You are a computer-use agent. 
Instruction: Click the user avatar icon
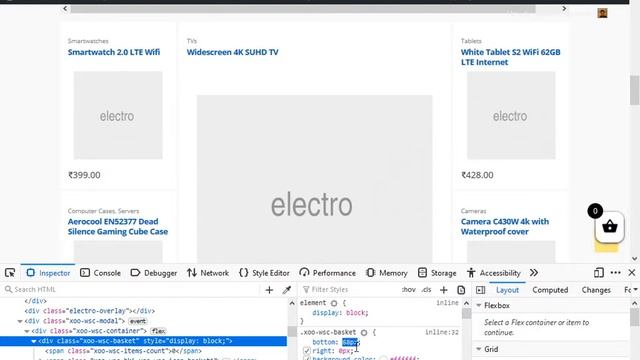coord(602,13)
